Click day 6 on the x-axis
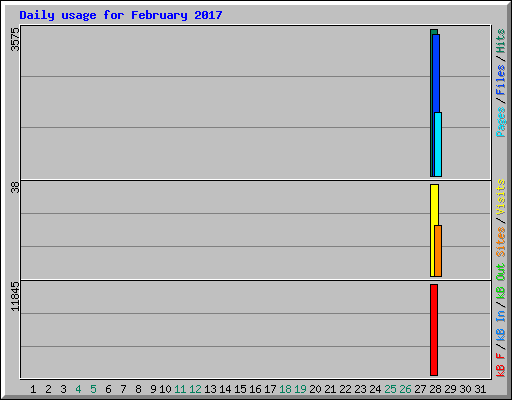512x400 pixels. [108, 389]
